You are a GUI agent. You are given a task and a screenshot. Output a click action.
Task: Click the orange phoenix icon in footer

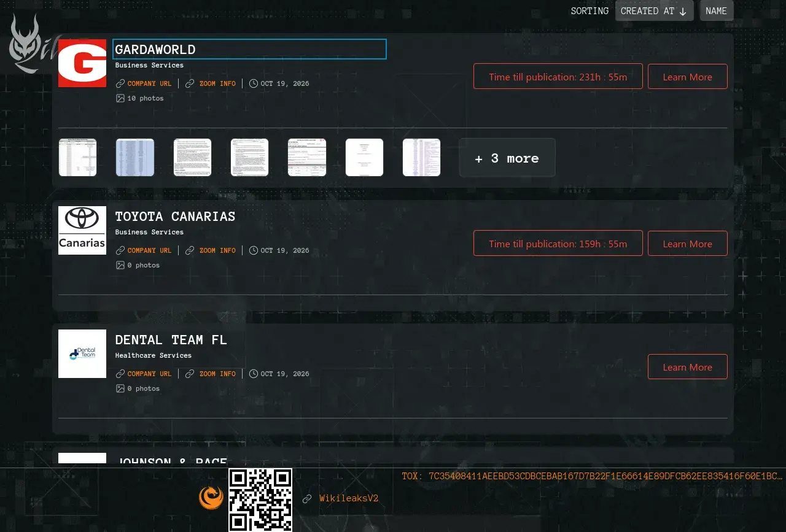tap(211, 497)
